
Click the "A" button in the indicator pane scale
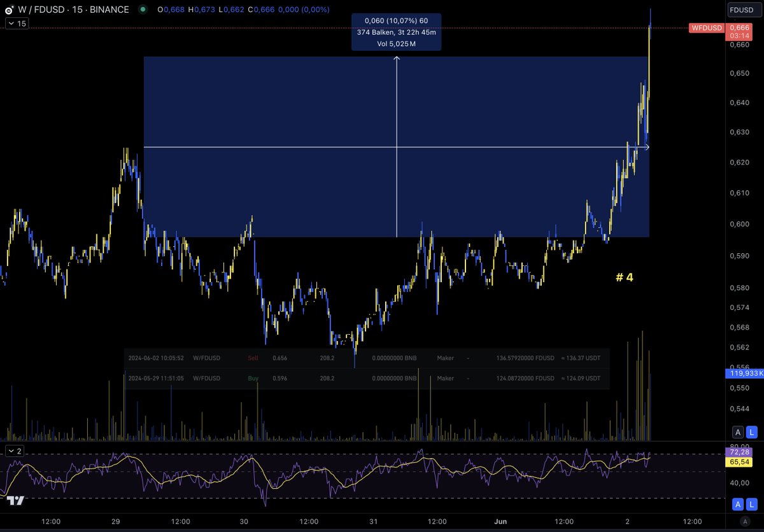point(737,504)
